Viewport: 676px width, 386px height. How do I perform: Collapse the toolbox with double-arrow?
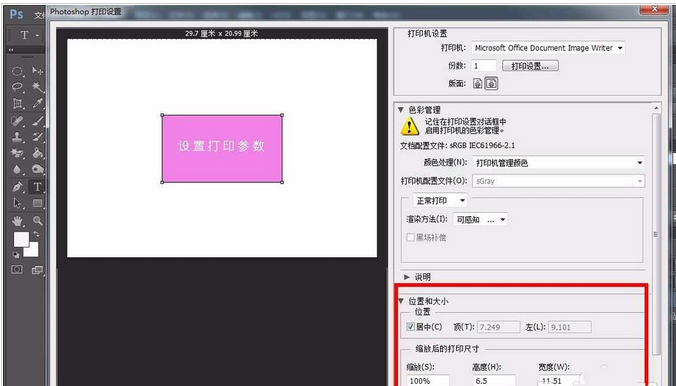(11, 50)
